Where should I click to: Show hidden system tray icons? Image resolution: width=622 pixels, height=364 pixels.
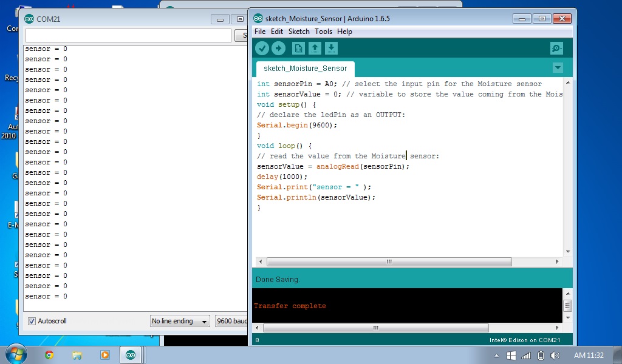tap(496, 356)
